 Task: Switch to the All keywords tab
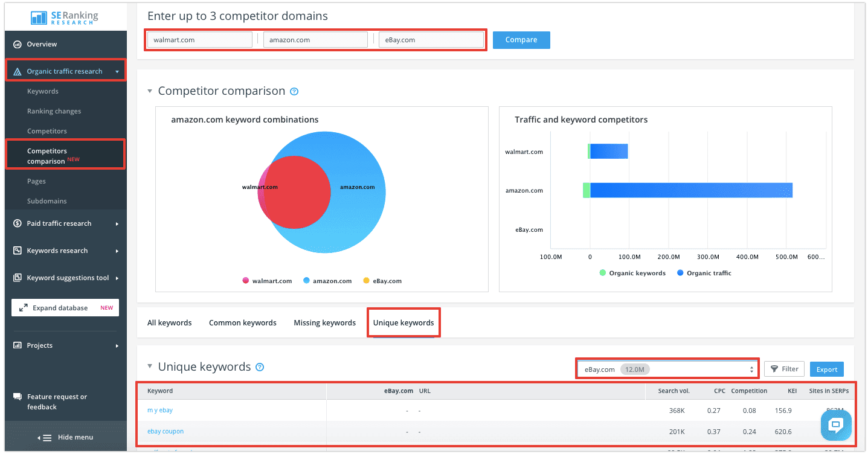170,323
